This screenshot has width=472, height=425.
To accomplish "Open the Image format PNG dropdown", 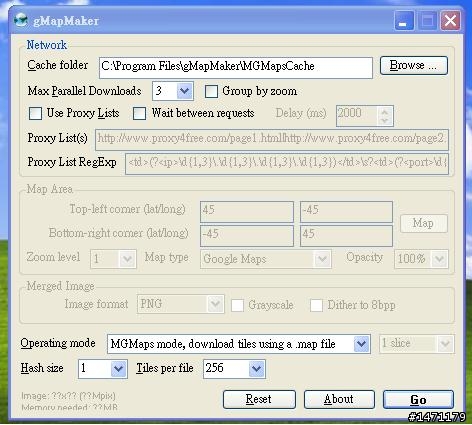I will point(215,304).
